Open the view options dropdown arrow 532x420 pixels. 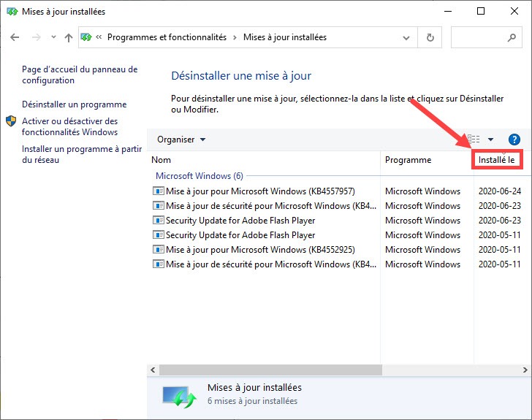490,139
